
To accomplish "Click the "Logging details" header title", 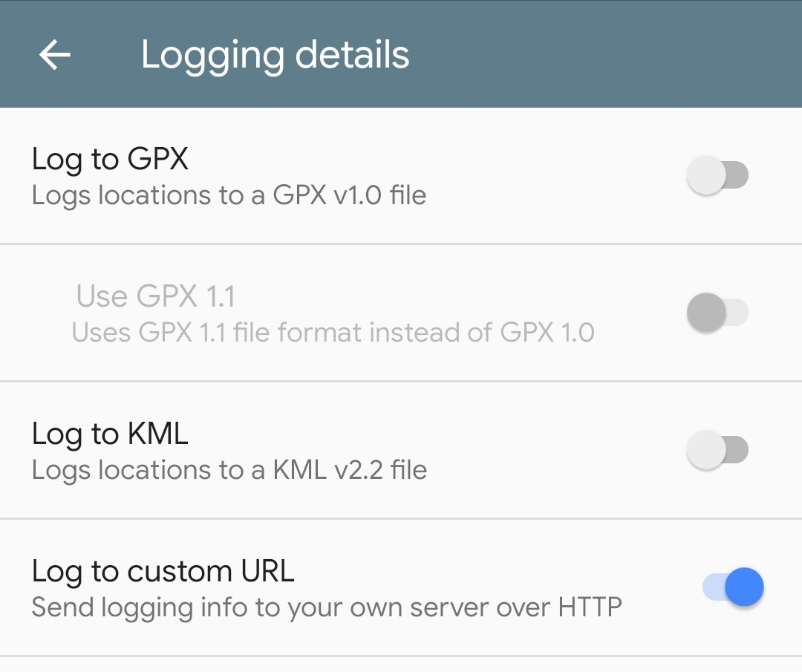I will tap(275, 55).
